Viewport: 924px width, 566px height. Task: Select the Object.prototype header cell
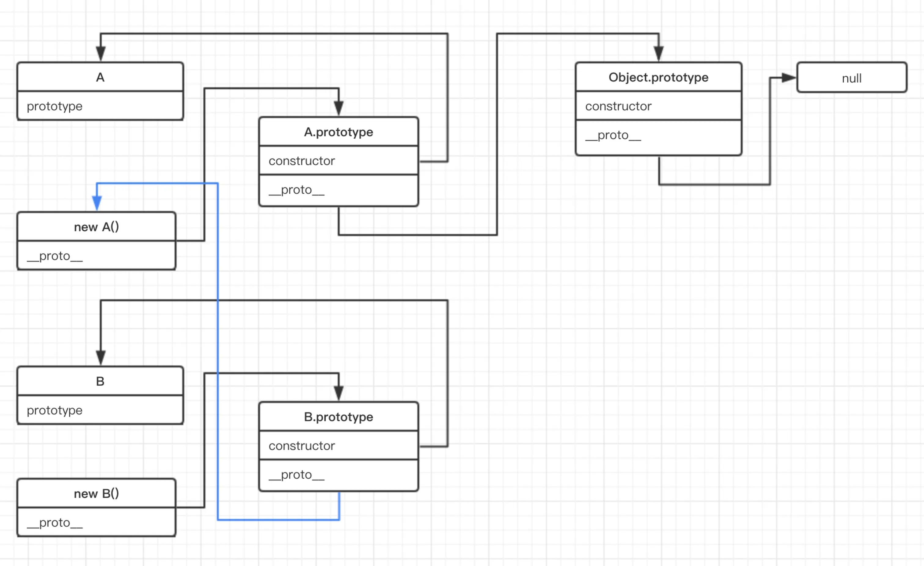tap(658, 77)
